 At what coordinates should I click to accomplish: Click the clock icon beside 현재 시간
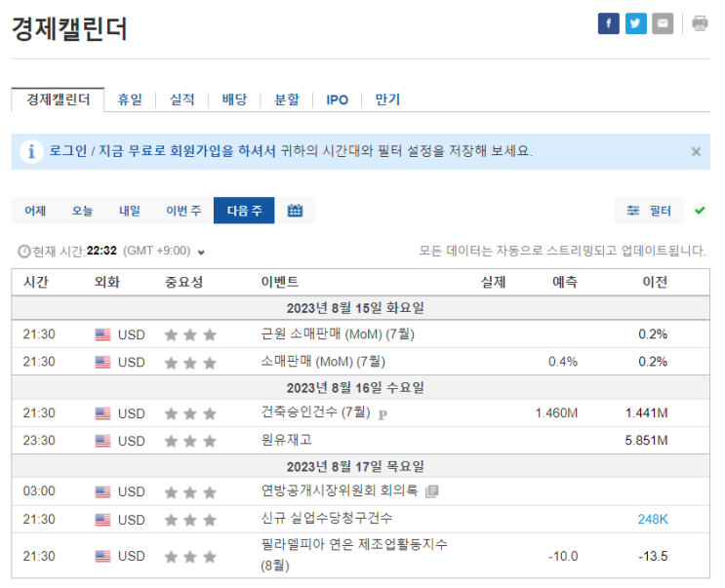(24, 252)
